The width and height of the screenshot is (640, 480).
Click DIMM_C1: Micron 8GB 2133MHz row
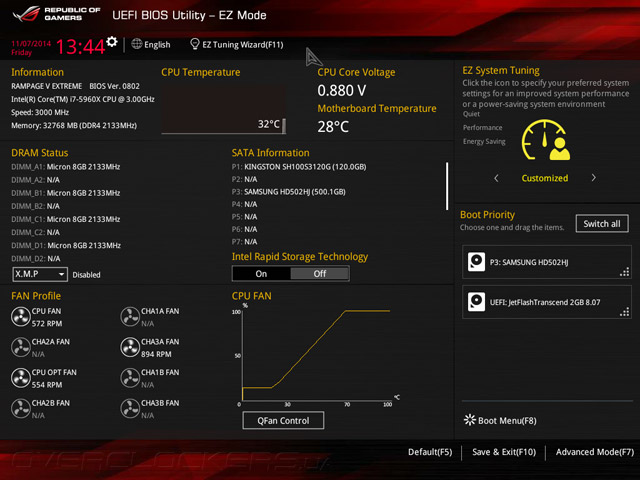tap(66, 219)
